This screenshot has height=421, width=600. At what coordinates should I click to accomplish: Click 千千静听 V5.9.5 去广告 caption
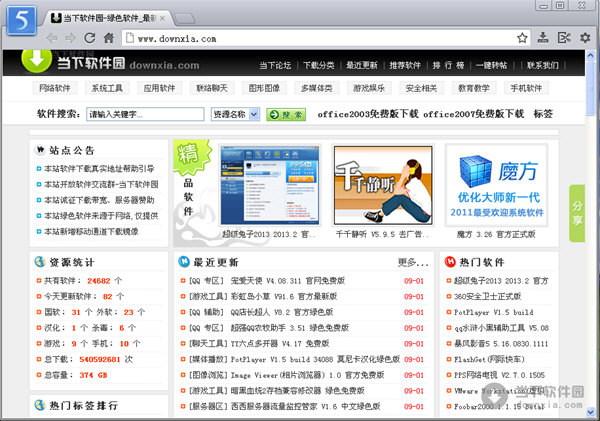click(383, 234)
